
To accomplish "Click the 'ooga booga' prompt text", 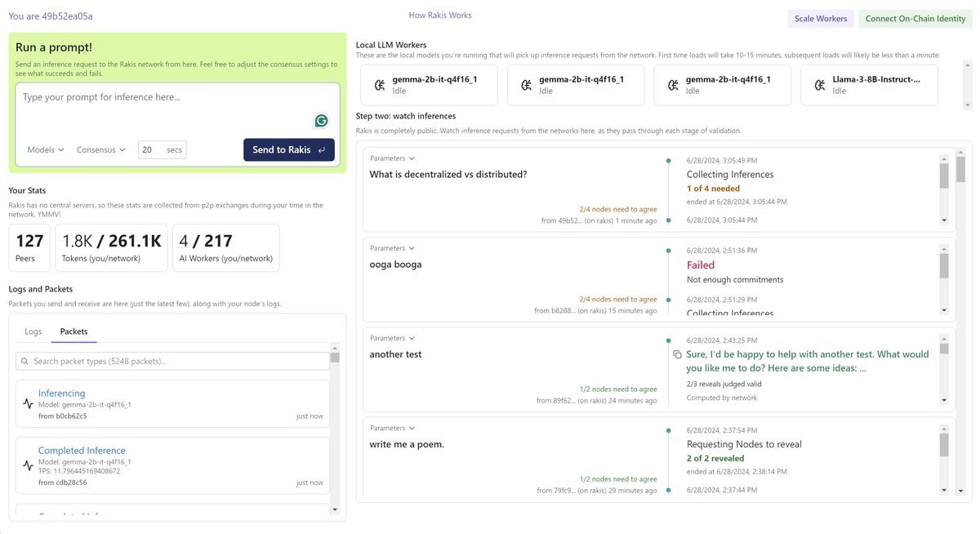I will pos(396,264).
